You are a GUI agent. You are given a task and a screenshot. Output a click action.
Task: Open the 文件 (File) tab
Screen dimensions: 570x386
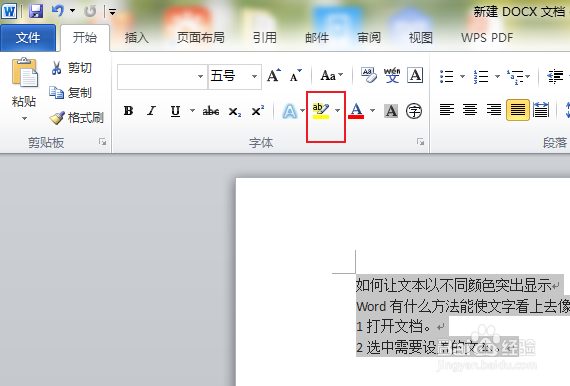(x=28, y=37)
